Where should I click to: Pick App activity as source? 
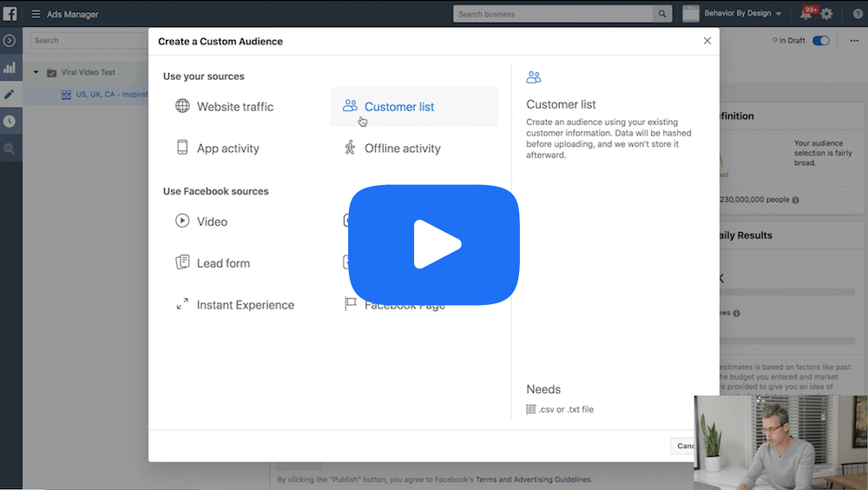[227, 149]
